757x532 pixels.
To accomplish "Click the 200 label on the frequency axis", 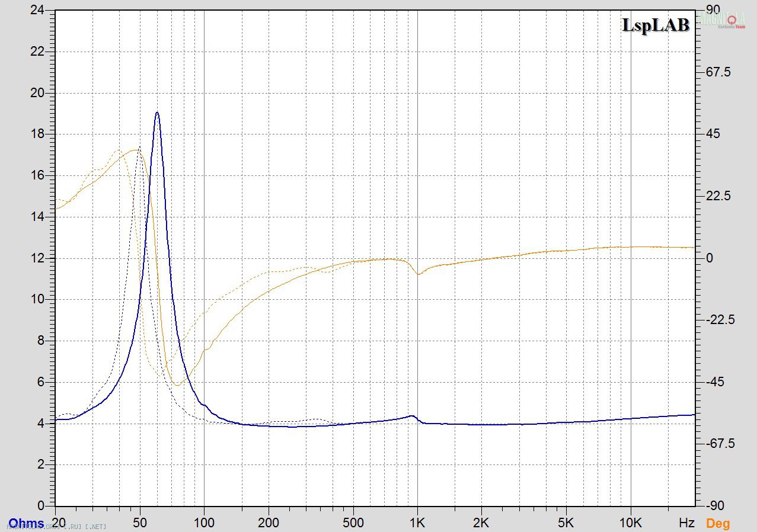I will [x=269, y=523].
